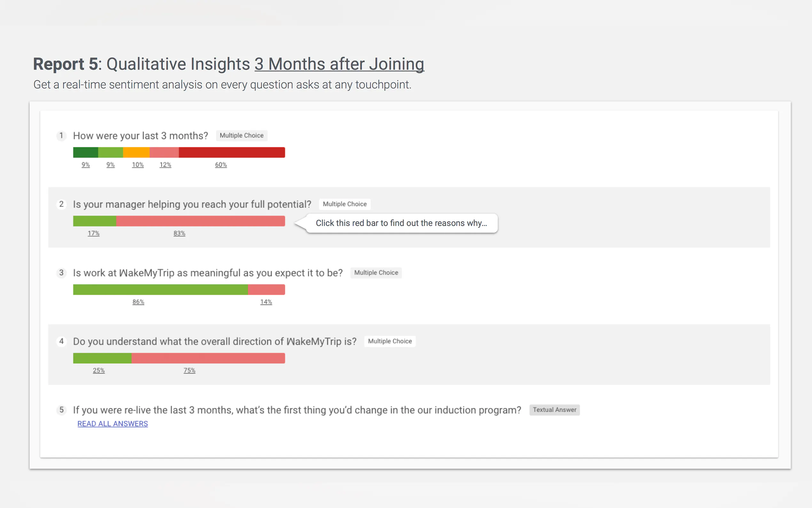
Task: Click the red 75% bar in question 4
Action: 208,358
